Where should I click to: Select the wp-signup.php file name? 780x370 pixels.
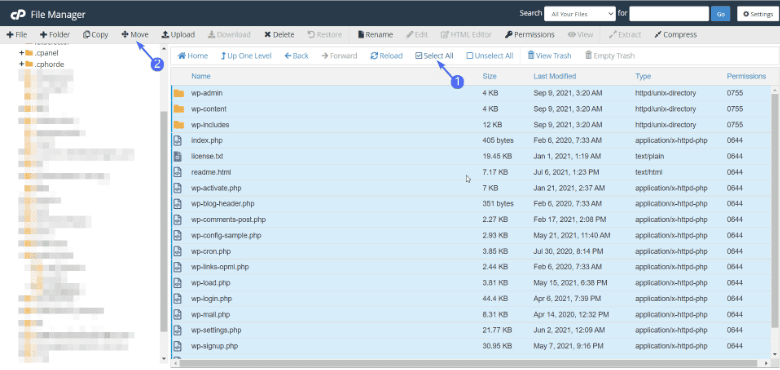(215, 346)
